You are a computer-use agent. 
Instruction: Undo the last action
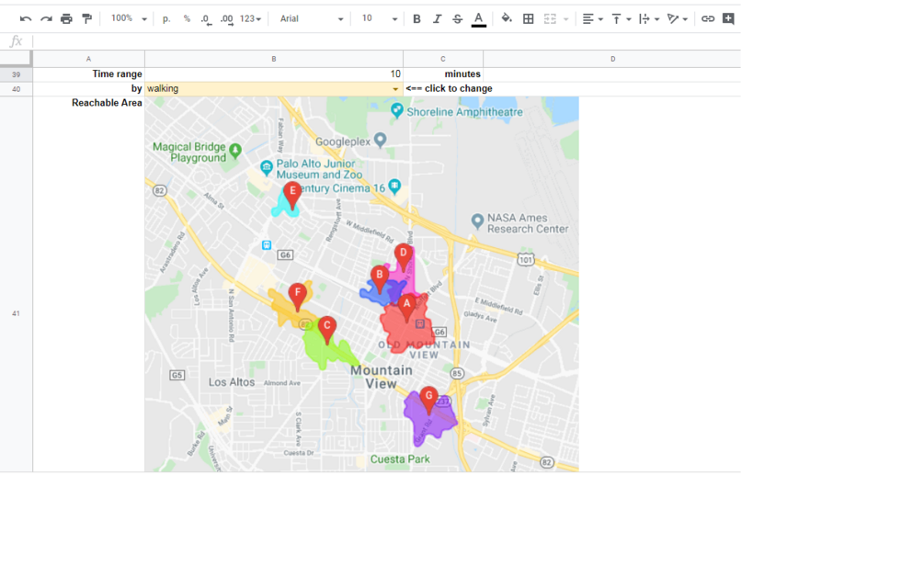tap(26, 19)
